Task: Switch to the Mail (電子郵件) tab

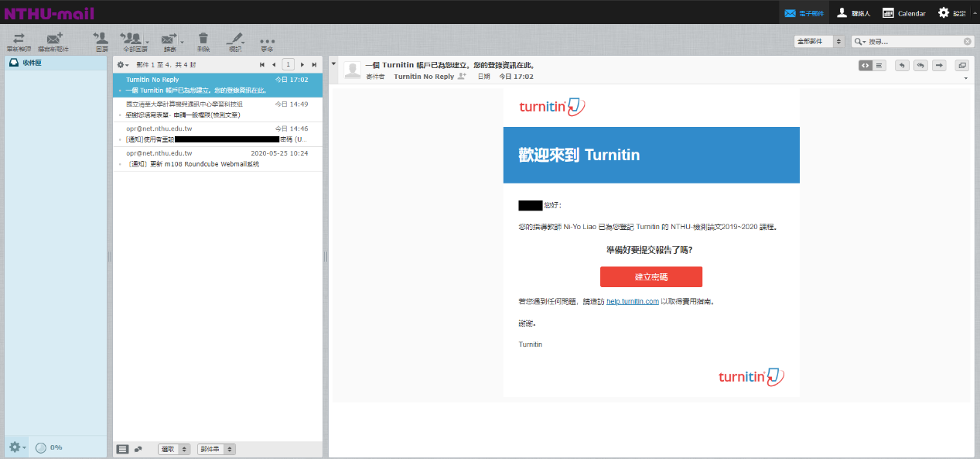Action: [x=804, y=13]
